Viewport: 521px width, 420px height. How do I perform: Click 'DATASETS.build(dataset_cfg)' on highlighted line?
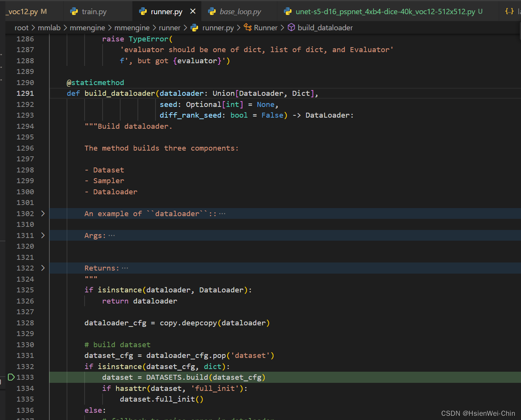(206, 377)
